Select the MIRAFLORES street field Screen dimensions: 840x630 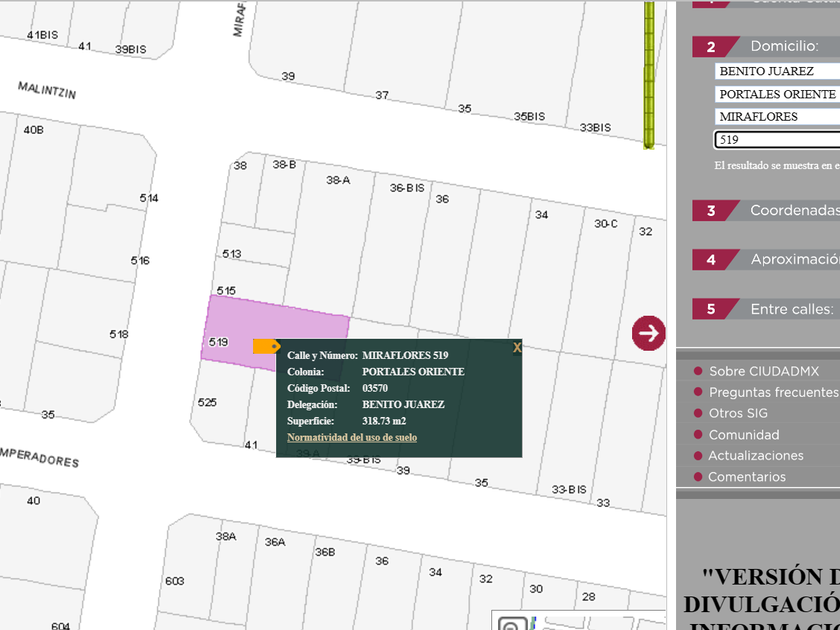click(x=777, y=117)
